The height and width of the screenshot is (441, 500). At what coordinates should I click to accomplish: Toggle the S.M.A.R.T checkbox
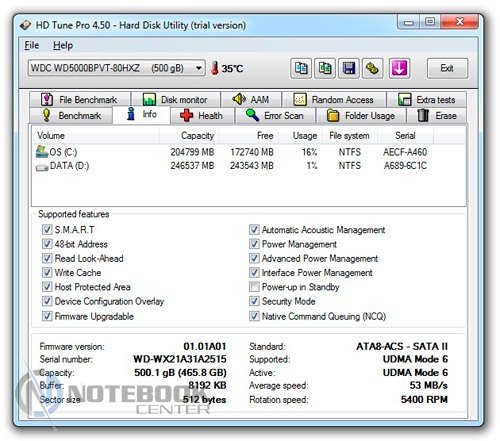(x=47, y=230)
